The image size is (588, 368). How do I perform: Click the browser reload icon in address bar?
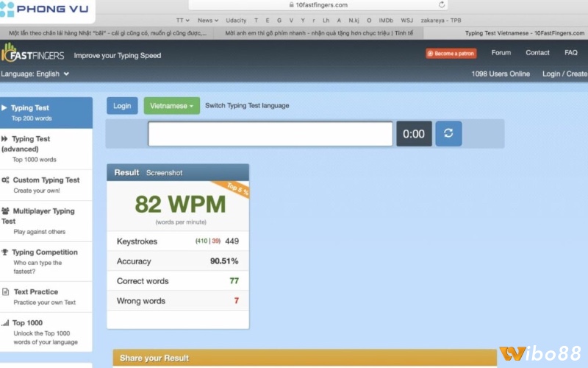(x=442, y=5)
